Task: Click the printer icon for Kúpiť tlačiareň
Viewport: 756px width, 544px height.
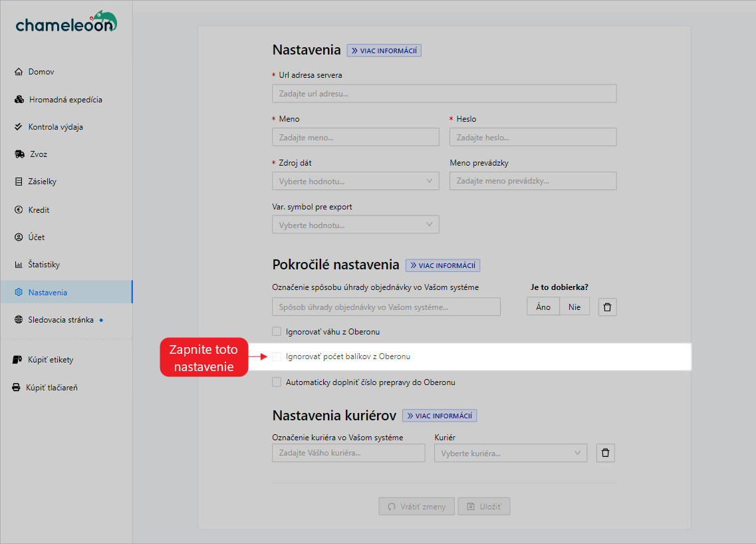Action: tap(17, 388)
